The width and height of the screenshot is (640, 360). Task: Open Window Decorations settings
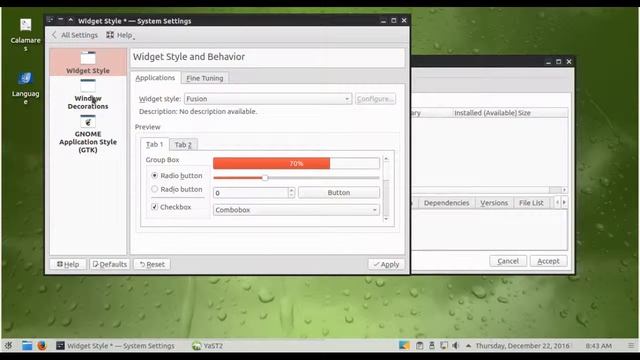(88, 94)
